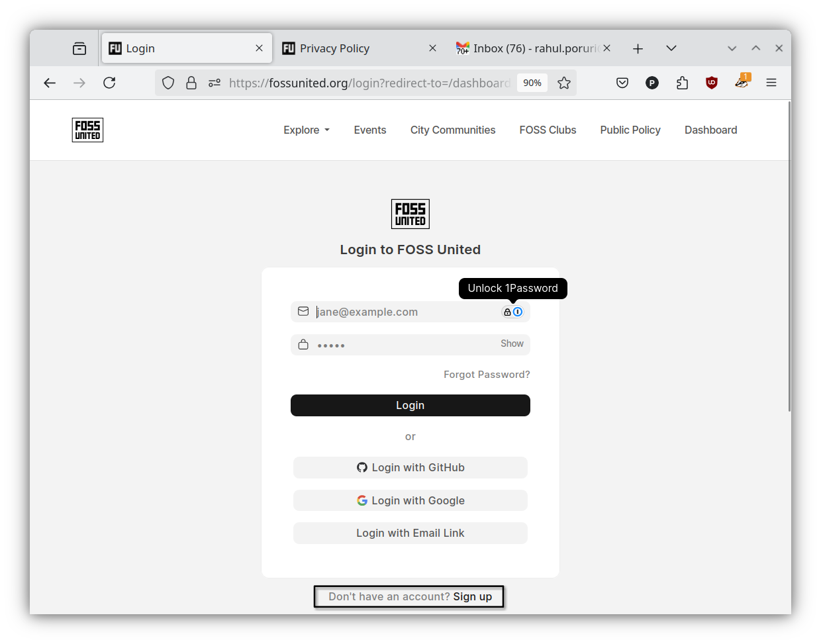The width and height of the screenshot is (821, 644).
Task: Open tracking protection shield settings
Action: coord(168,83)
